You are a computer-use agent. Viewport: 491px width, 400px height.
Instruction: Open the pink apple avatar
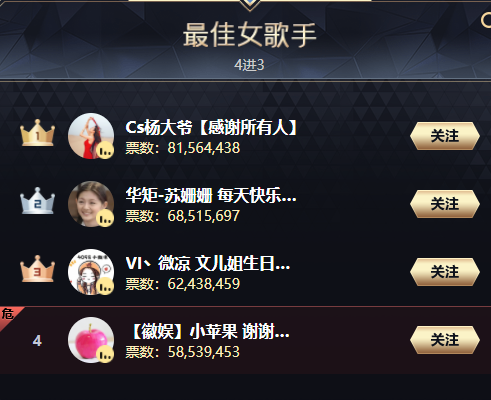click(x=91, y=340)
